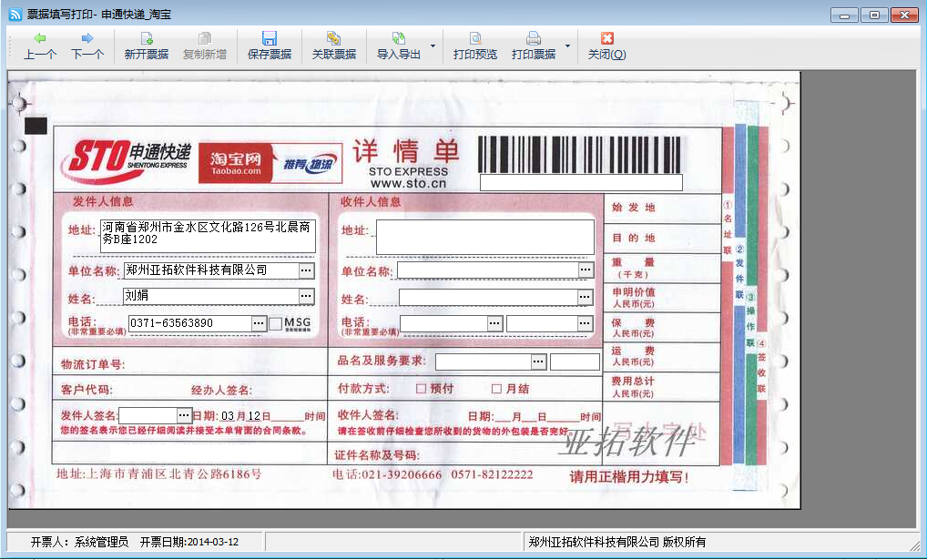Enable the MSG checkbox beside sender phone
Image resolution: width=927 pixels, height=560 pixels.
[x=275, y=323]
